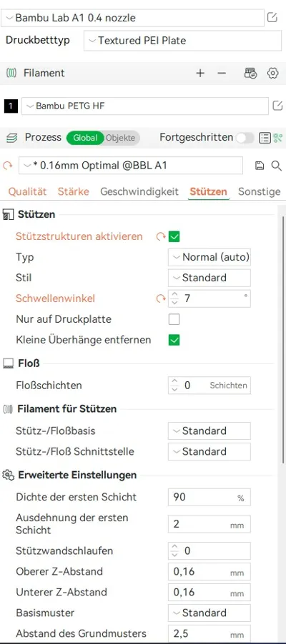Enable Nur auf Druckplatte checkbox
The width and height of the screenshot is (286, 644).
click(174, 319)
